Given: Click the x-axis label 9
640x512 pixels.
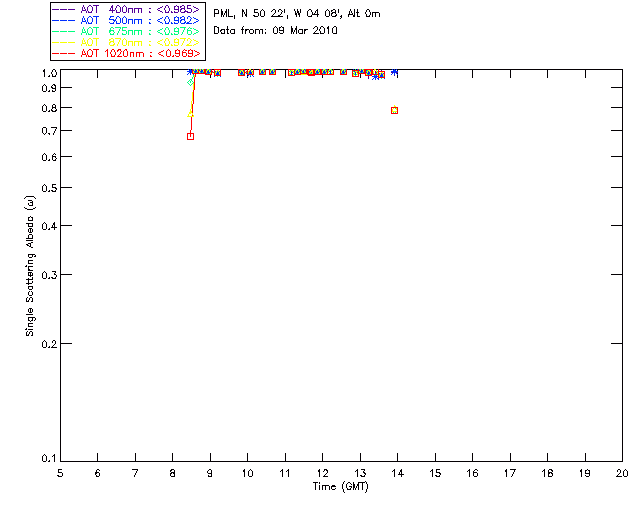Looking at the screenshot, I should click(210, 473).
